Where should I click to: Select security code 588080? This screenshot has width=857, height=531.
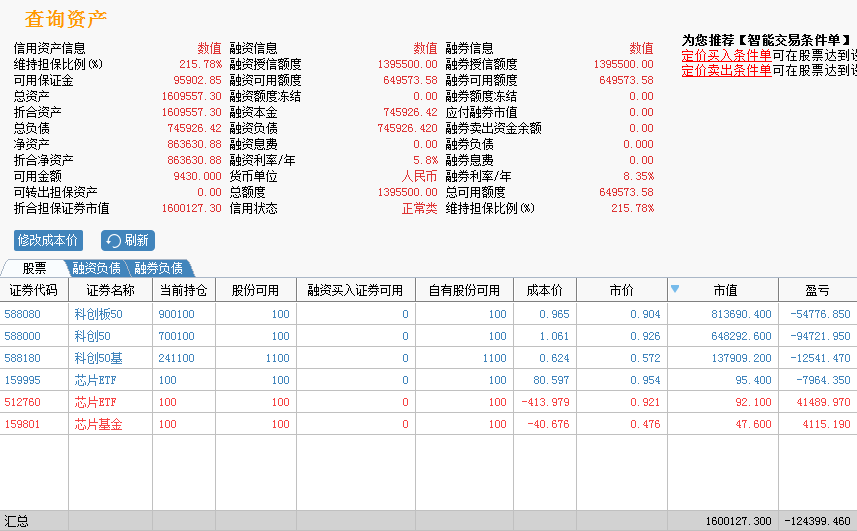tap(22, 314)
